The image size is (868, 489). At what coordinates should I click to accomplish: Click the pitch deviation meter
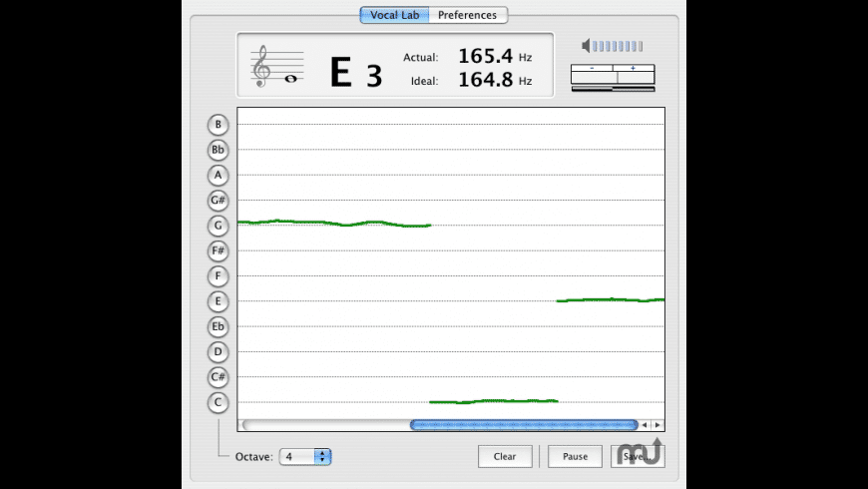tap(613, 78)
